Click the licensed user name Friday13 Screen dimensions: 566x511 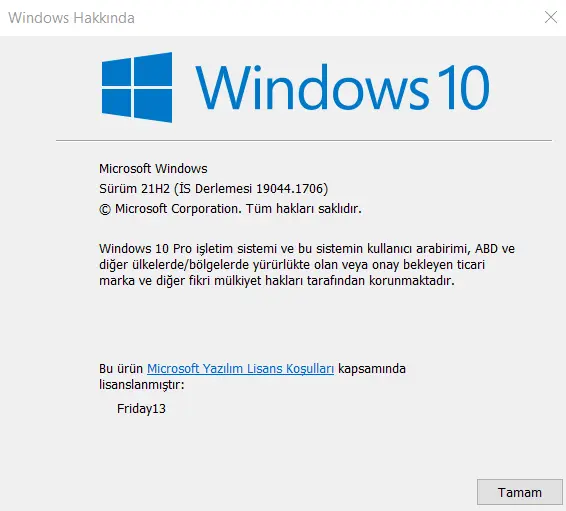click(x=141, y=409)
